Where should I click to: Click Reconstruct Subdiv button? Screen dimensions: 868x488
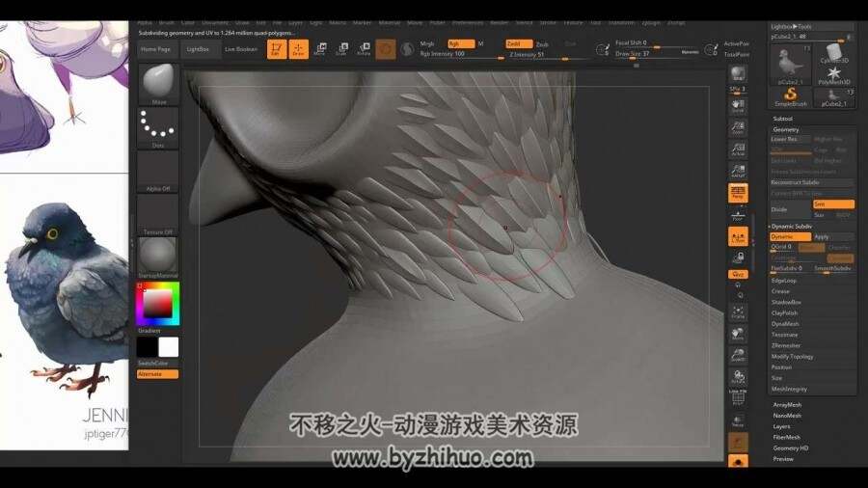[x=812, y=182]
